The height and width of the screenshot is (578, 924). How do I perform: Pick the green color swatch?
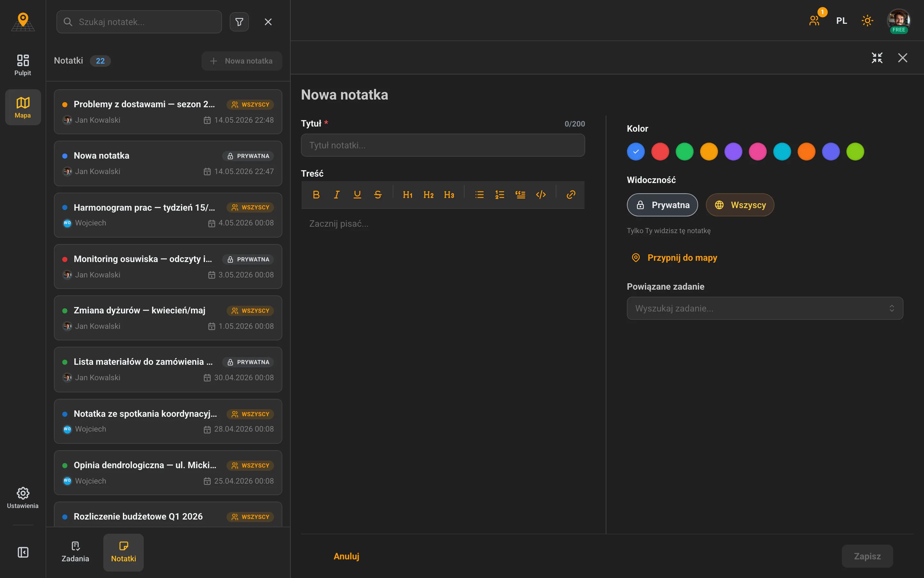click(685, 152)
